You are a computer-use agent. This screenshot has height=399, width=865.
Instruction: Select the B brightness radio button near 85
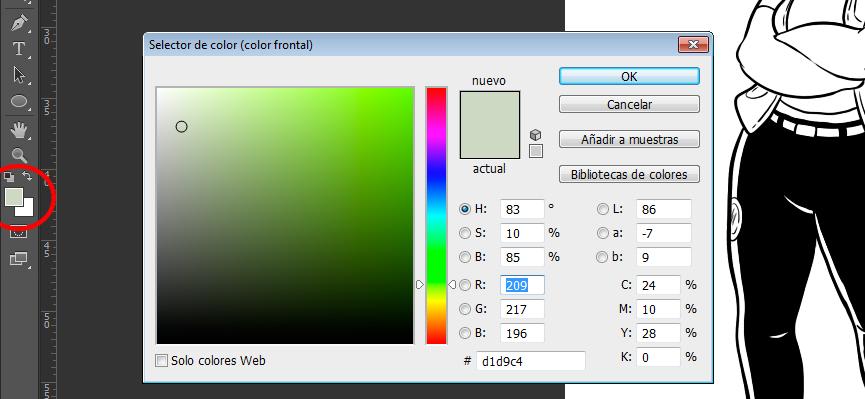click(x=465, y=257)
